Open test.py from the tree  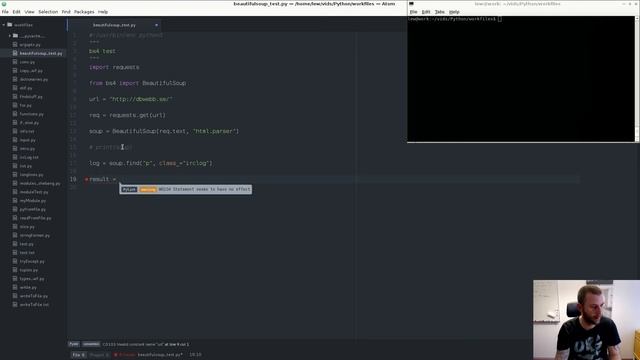pyautogui.click(x=27, y=244)
